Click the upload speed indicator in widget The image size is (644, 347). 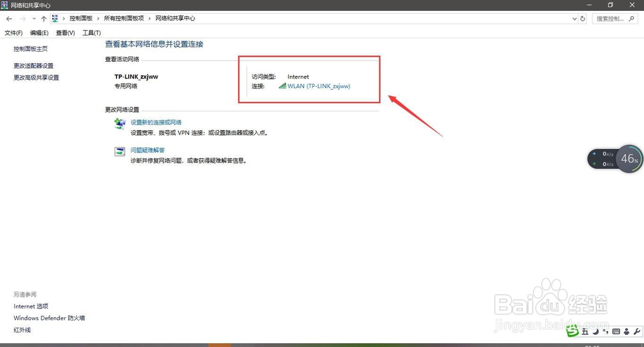pyautogui.click(x=604, y=154)
